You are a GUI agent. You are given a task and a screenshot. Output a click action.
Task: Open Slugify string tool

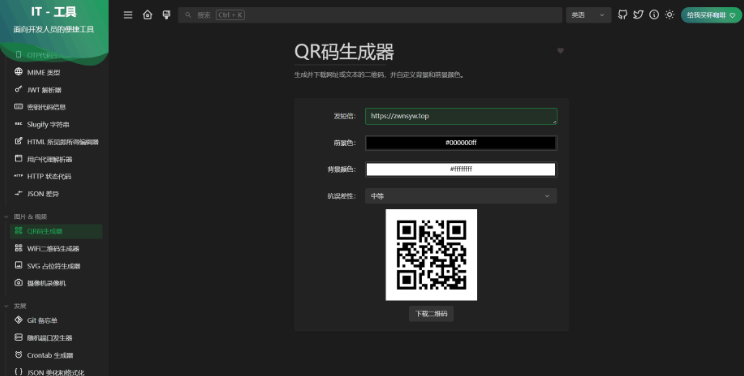pos(56,124)
